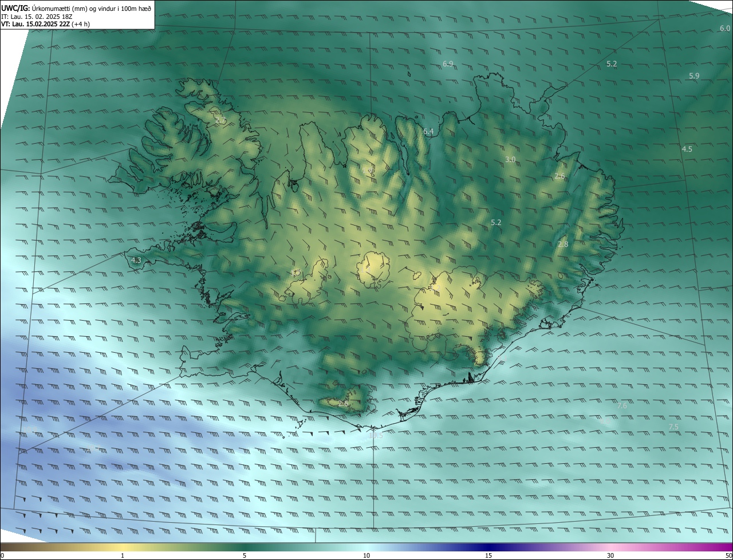Click the 7.6 precipitation value label
The height and width of the screenshot is (560, 733).
point(622,405)
